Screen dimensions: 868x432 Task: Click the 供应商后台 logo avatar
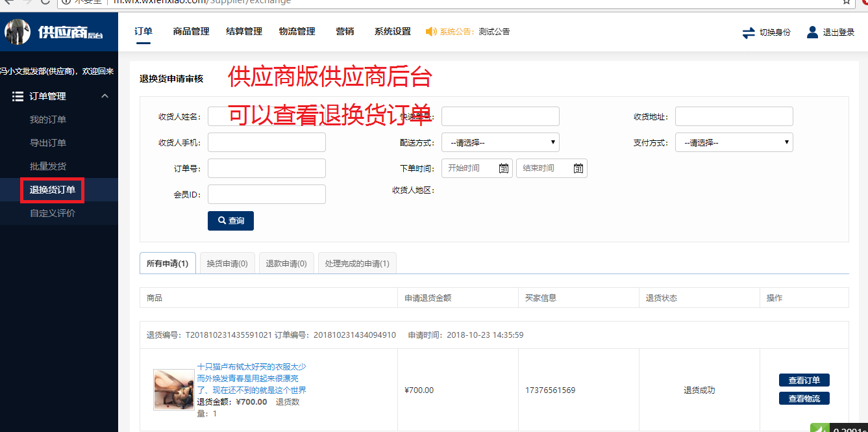[x=18, y=31]
